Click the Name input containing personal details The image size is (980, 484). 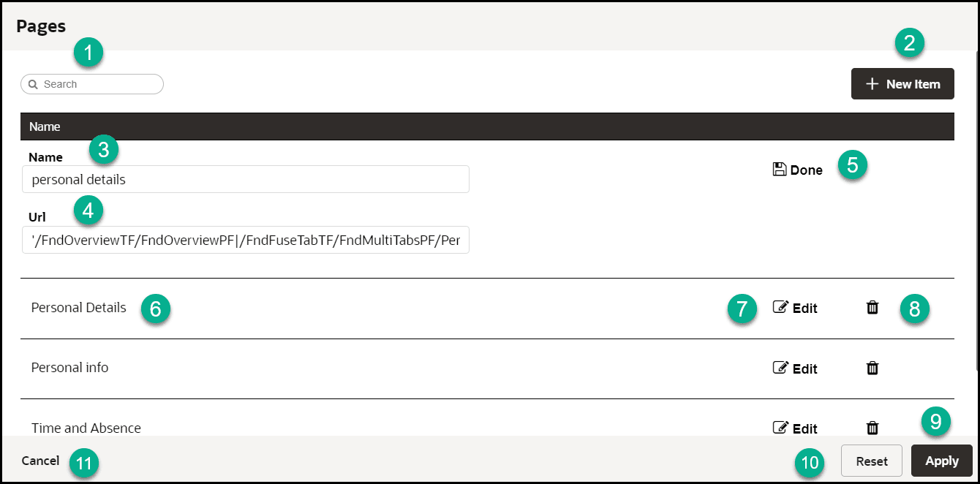(245, 179)
